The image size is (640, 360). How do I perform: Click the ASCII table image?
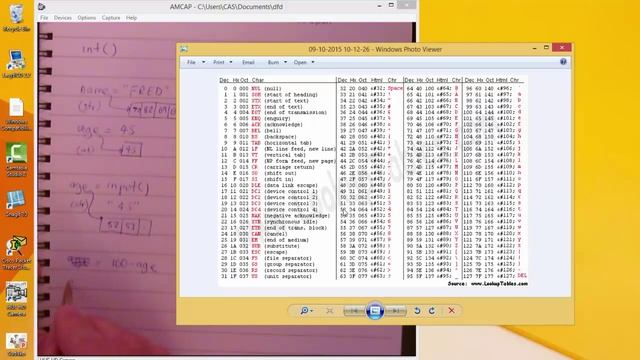[x=373, y=181]
